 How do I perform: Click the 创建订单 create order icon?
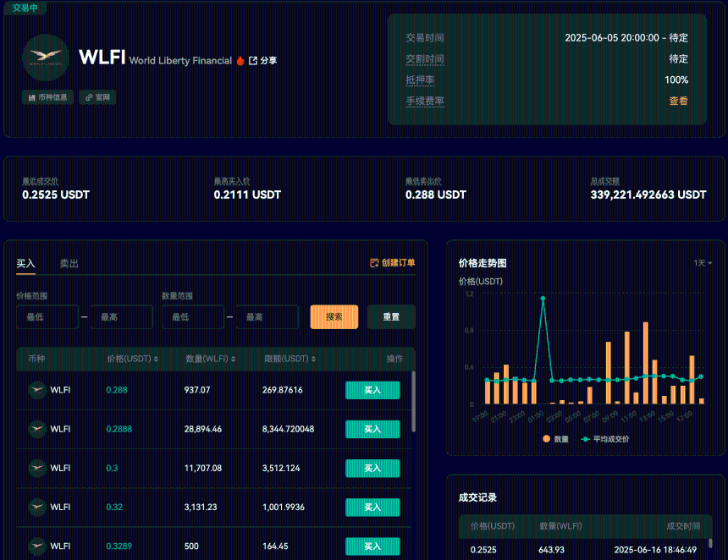(373, 263)
